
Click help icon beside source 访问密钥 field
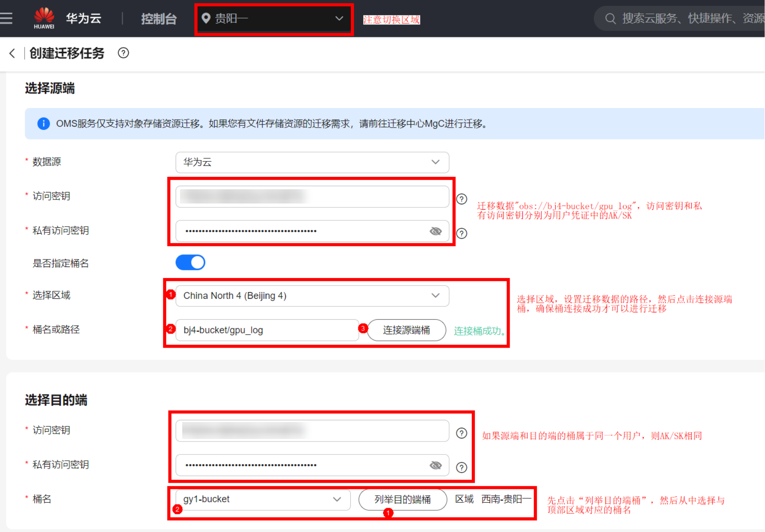click(x=462, y=199)
